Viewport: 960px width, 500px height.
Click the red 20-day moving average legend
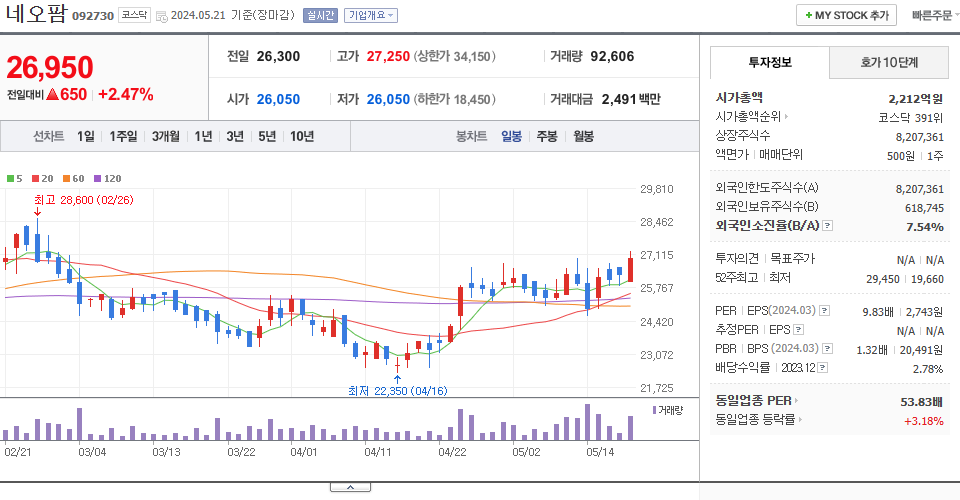point(43,179)
